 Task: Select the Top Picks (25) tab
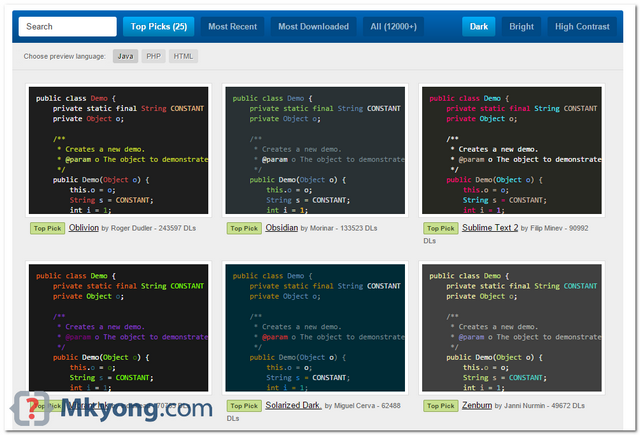coord(159,27)
